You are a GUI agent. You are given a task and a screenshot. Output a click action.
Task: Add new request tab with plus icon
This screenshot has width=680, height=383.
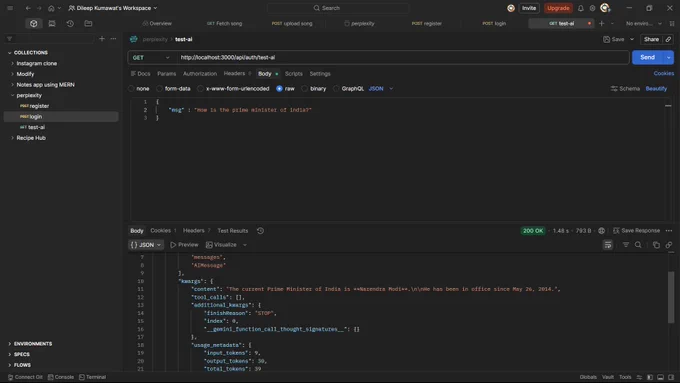[602, 23]
